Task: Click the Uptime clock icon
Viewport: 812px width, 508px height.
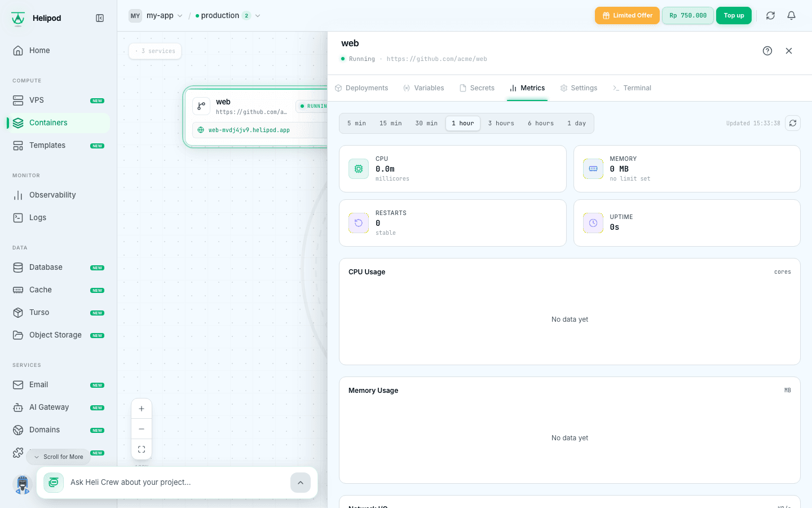Action: click(x=593, y=223)
